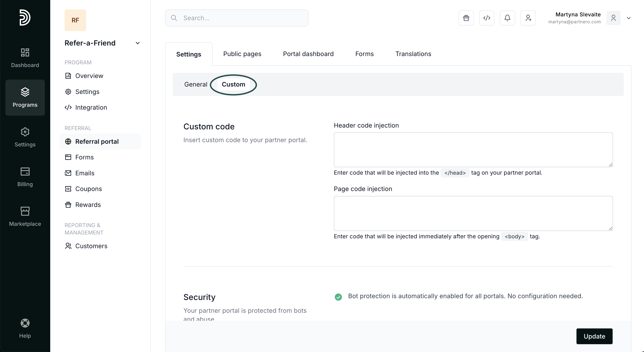The width and height of the screenshot is (644, 352).
Task: Open the notifications bell
Action: point(507,18)
